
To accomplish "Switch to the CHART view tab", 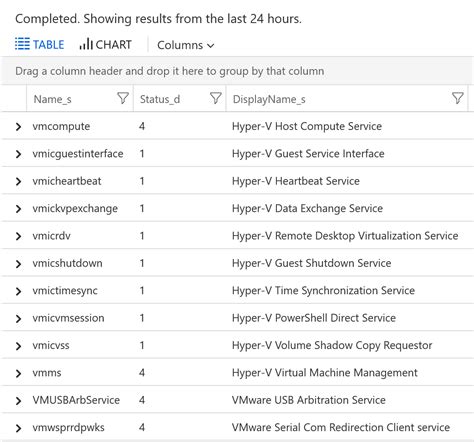I will click(105, 44).
